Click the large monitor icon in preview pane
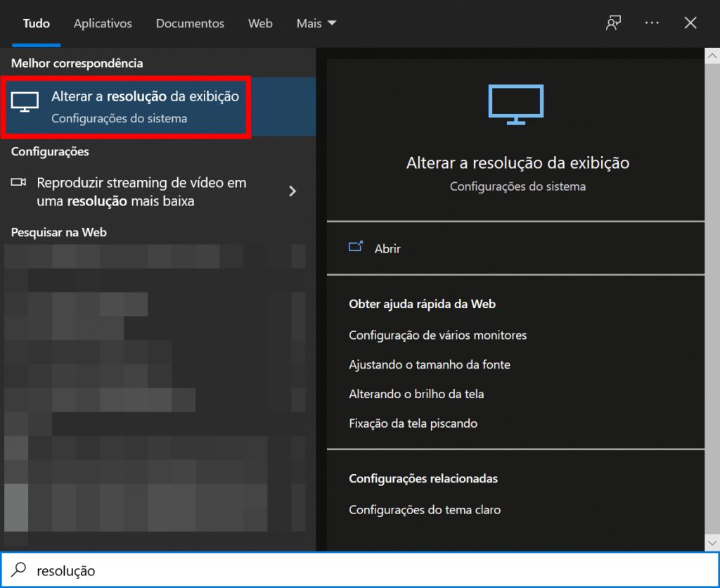This screenshot has width=720, height=588. click(x=517, y=104)
